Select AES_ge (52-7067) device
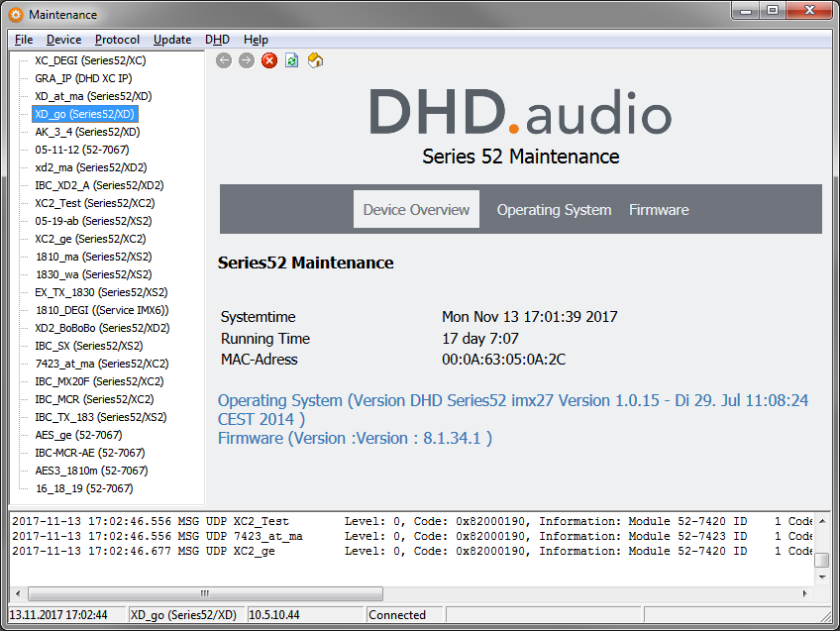The image size is (840, 631). (x=79, y=435)
